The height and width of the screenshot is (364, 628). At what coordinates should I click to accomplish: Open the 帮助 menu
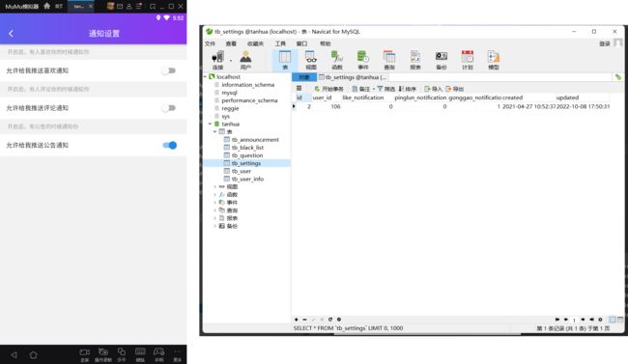click(x=326, y=43)
